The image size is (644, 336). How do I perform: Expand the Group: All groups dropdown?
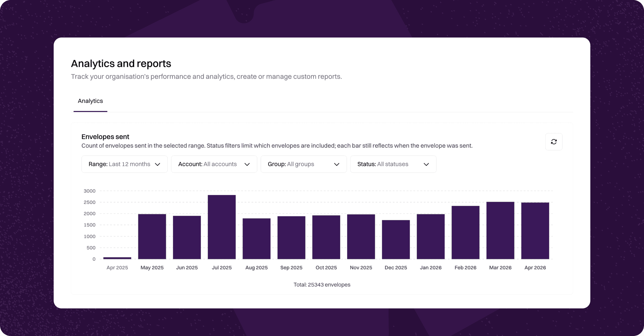point(304,164)
